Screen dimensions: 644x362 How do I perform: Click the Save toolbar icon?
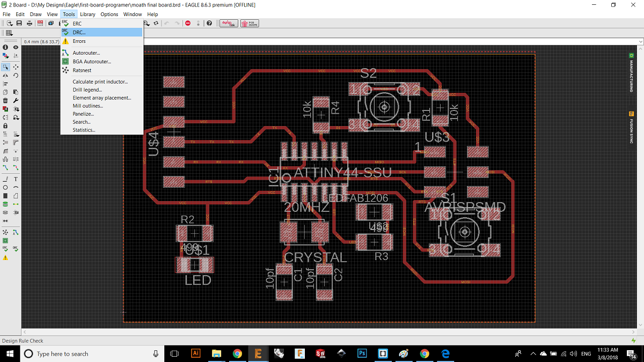point(19,24)
